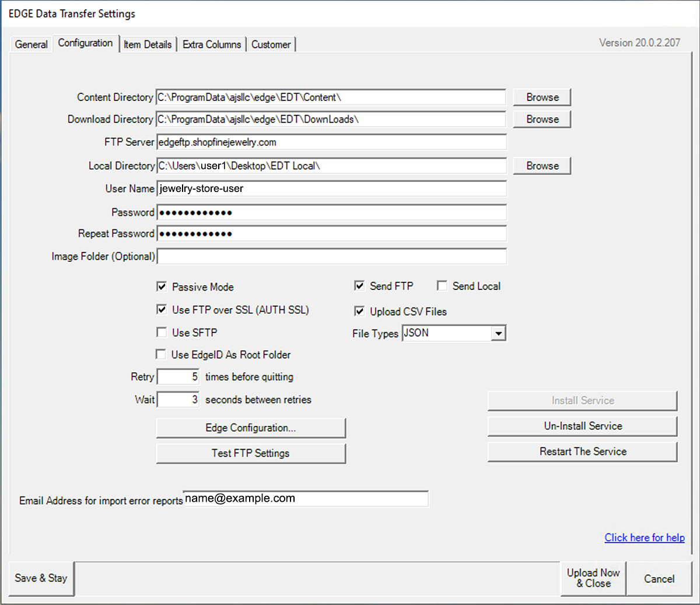This screenshot has width=700, height=605.
Task: Open the Click here for help link
Action: point(644,538)
